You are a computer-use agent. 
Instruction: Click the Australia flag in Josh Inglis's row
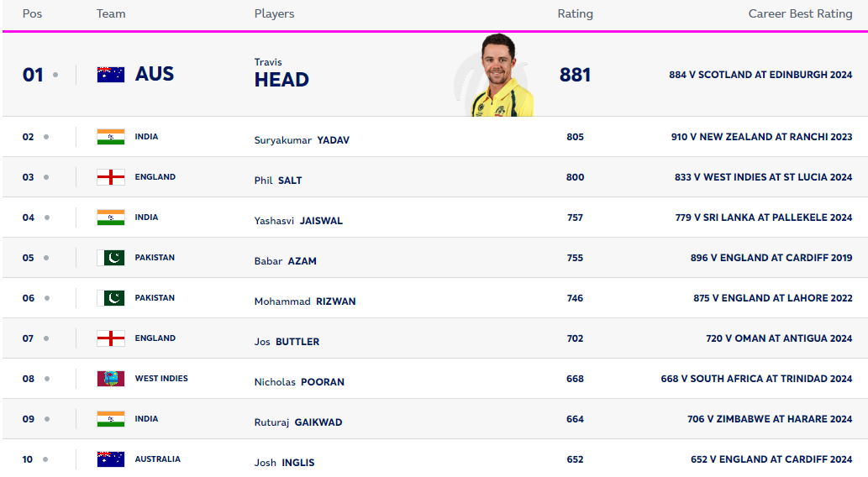click(x=111, y=459)
